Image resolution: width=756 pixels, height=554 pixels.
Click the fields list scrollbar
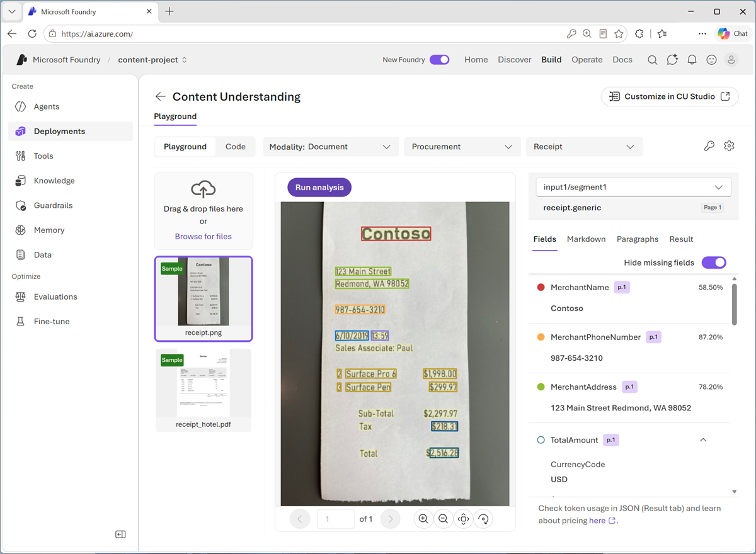point(734,304)
